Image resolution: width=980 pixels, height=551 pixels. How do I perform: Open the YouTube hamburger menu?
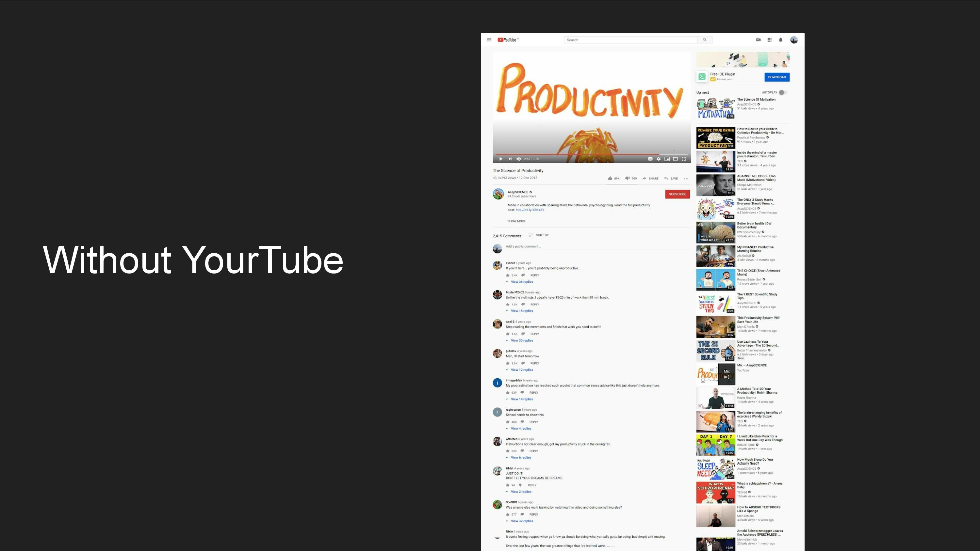tap(489, 40)
